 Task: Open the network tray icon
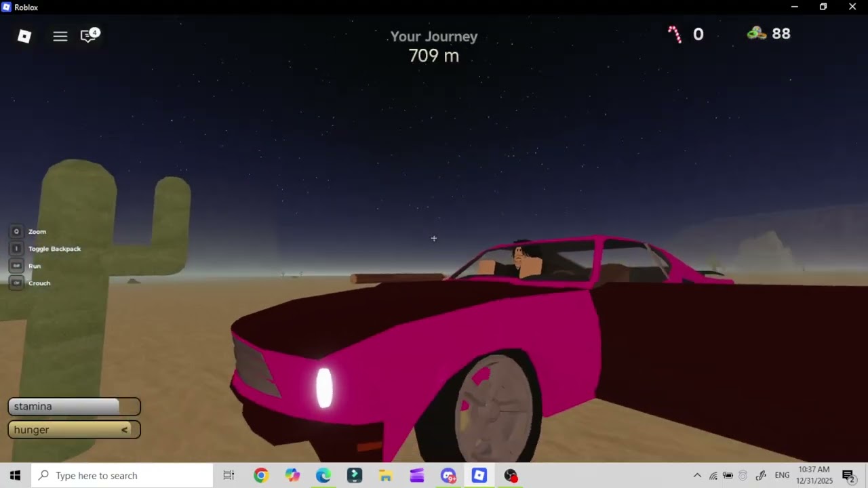tap(713, 476)
